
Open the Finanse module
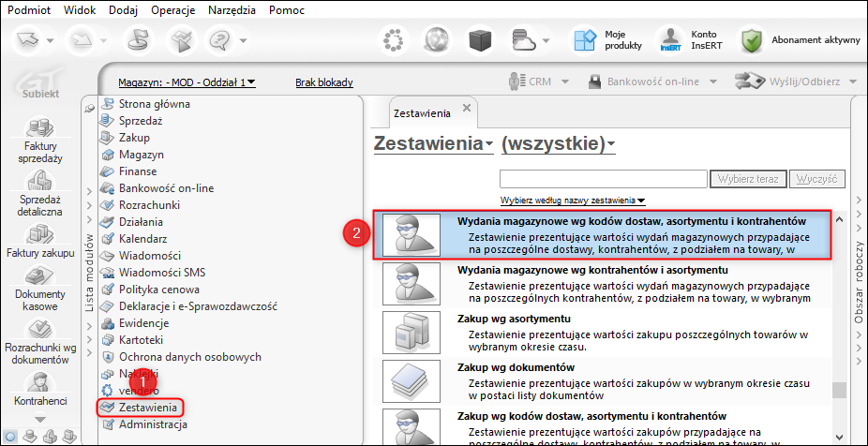137,171
